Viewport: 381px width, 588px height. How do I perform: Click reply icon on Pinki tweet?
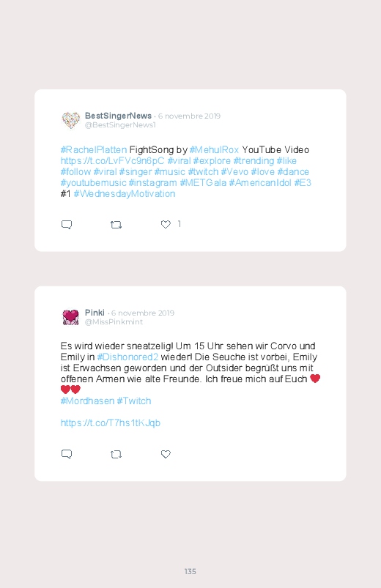point(67,454)
